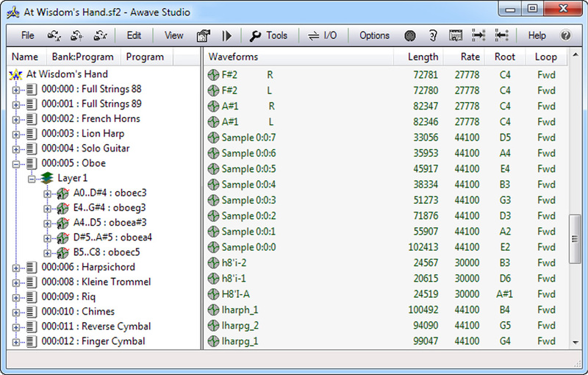
Task: Collapse Layer 1 under Oboe
Action: coord(32,179)
